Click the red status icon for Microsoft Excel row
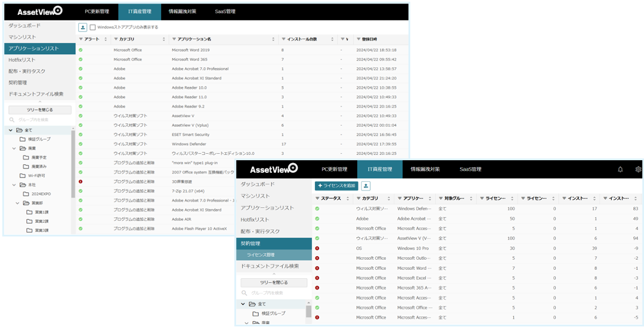644x330 pixels. [x=317, y=278]
